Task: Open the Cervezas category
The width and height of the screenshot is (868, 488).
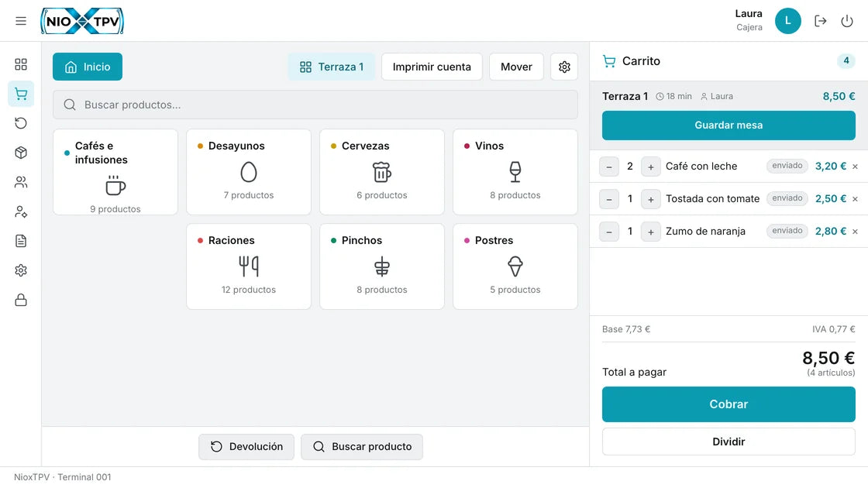Action: coord(382,172)
